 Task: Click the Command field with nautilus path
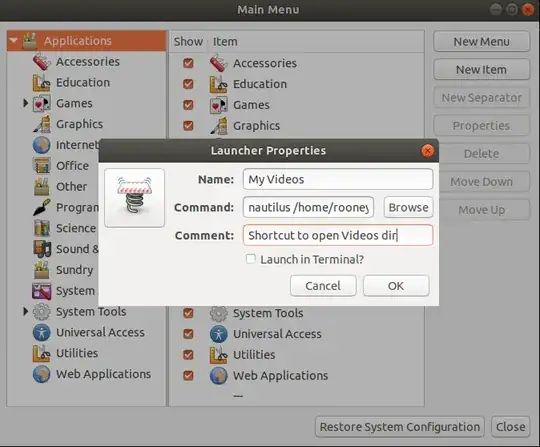point(308,207)
